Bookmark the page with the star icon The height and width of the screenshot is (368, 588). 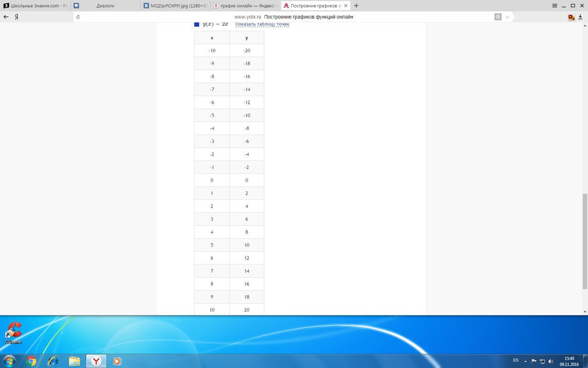(507, 17)
